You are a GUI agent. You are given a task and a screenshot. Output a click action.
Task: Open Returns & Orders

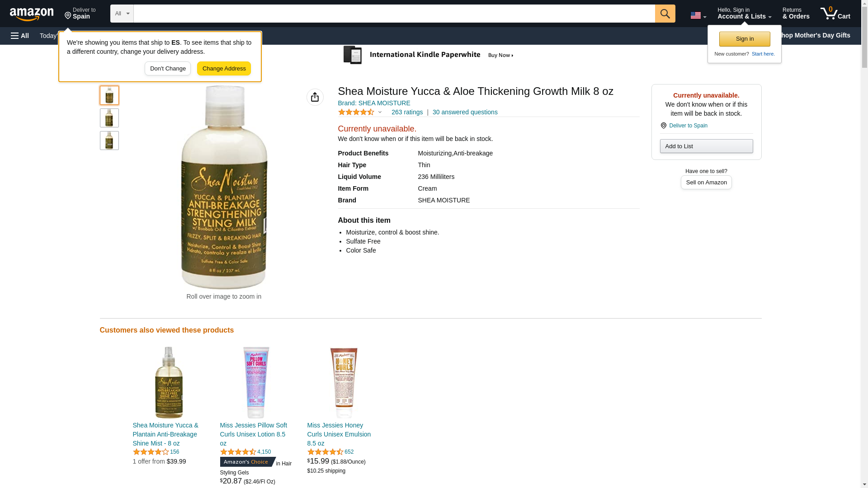pyautogui.click(x=796, y=14)
